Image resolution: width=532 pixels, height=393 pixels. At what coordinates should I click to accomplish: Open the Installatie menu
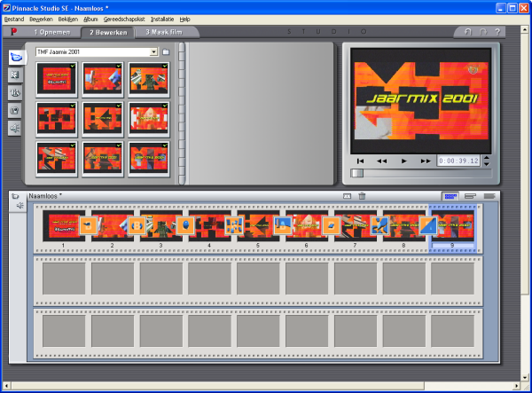tap(162, 20)
